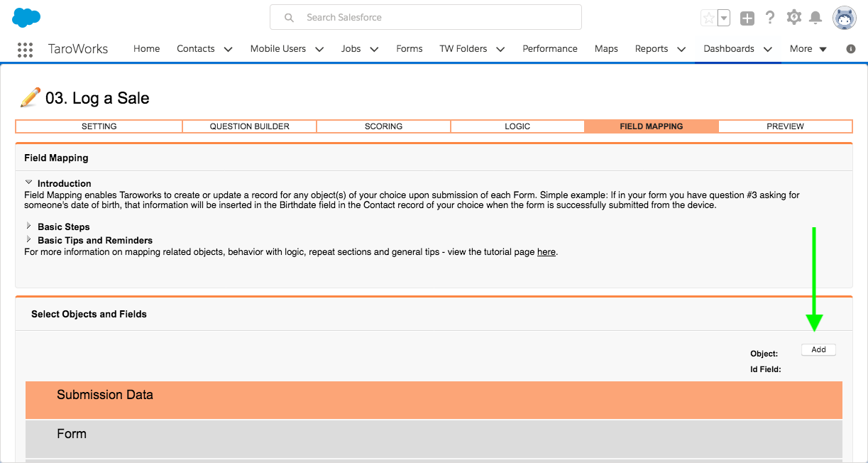Open the favorites list dropdown arrow
Image resolution: width=868 pixels, height=463 pixels.
tap(723, 18)
